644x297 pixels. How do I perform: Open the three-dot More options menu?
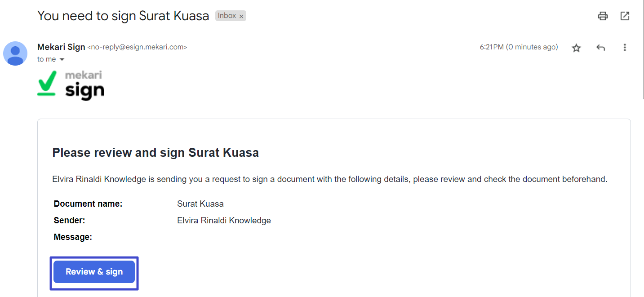[625, 48]
